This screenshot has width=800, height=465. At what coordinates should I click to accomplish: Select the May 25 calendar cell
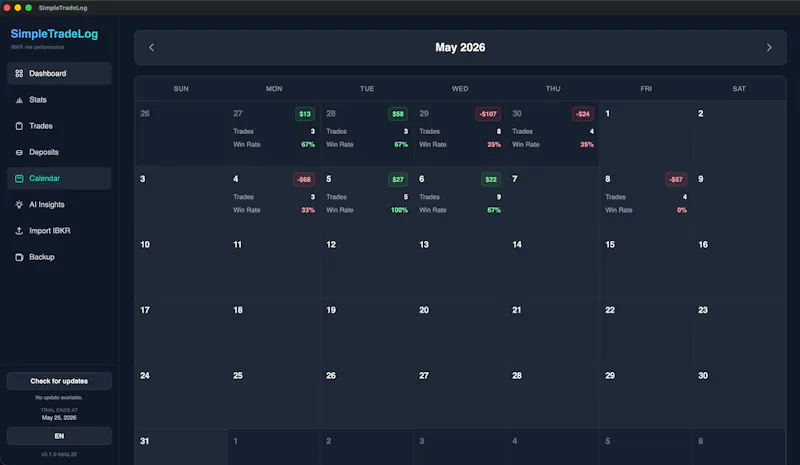[x=274, y=395]
